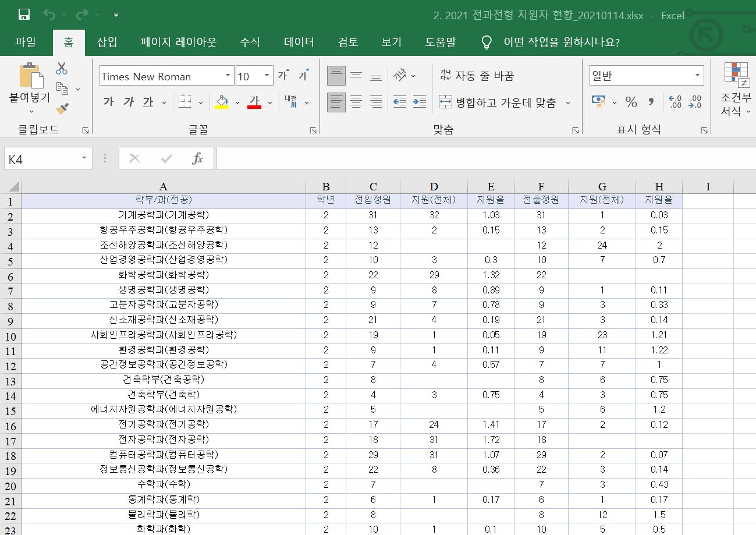Toggle top vertical alignment
The image size is (756, 535).
coord(336,76)
